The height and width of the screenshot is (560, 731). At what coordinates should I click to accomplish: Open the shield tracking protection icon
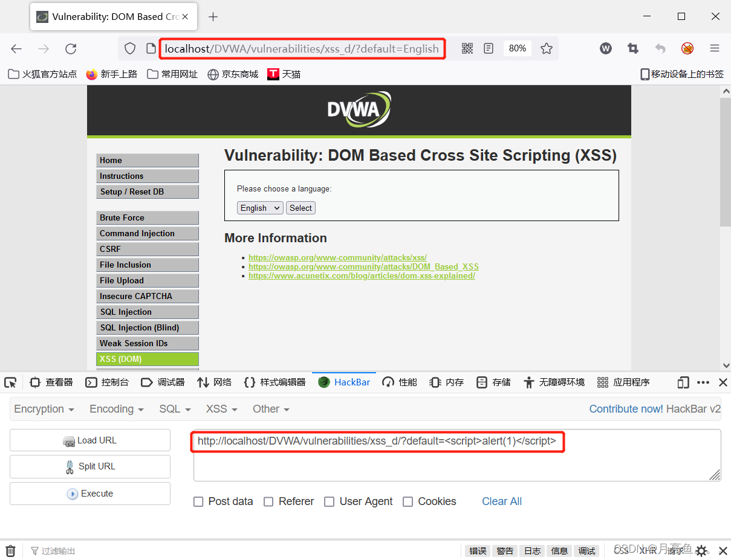pyautogui.click(x=130, y=48)
